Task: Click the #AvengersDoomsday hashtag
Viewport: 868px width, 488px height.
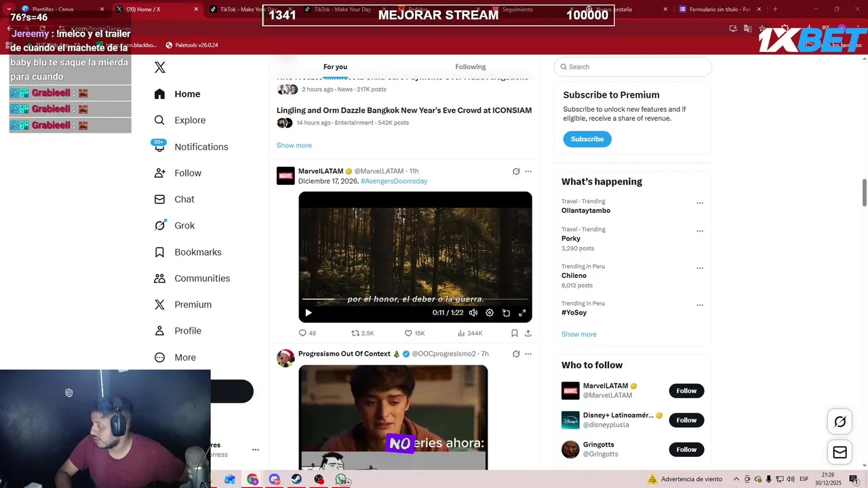Action: 394,182
